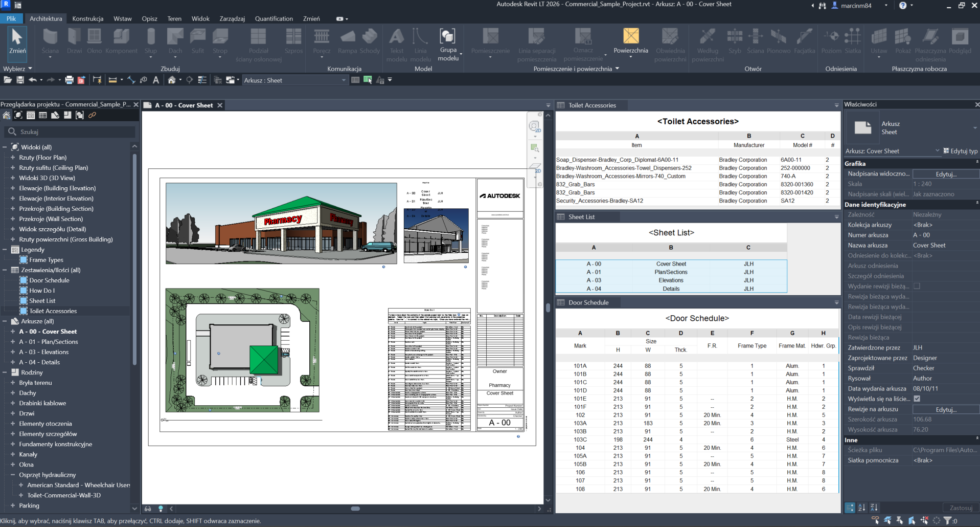
Task: Toggle the Reveal Hidden Elements lightbulb icon
Action: click(x=161, y=509)
